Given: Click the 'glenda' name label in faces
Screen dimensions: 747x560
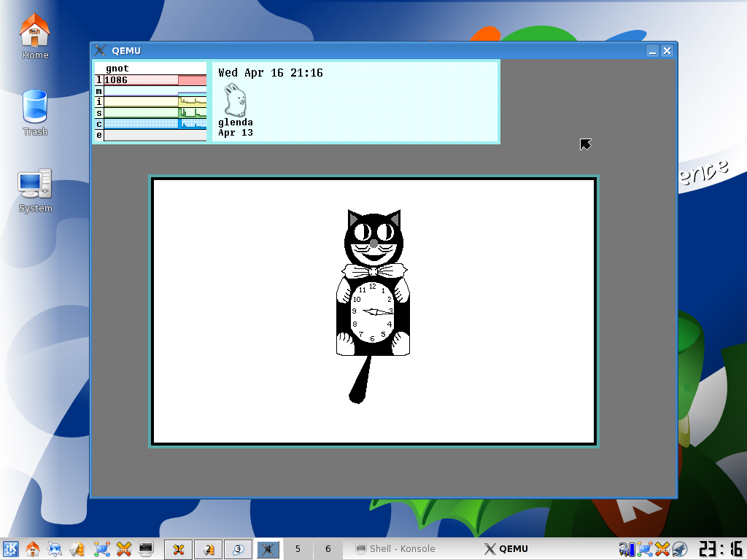Looking at the screenshot, I should pos(236,122).
